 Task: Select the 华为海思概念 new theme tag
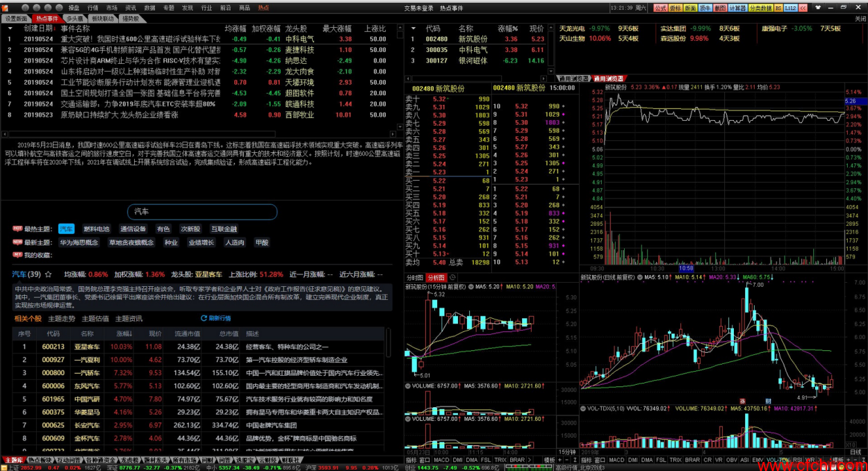[79, 242]
